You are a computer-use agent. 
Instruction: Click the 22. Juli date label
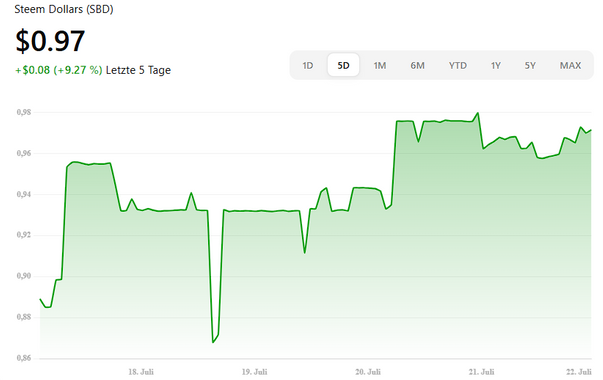click(578, 372)
